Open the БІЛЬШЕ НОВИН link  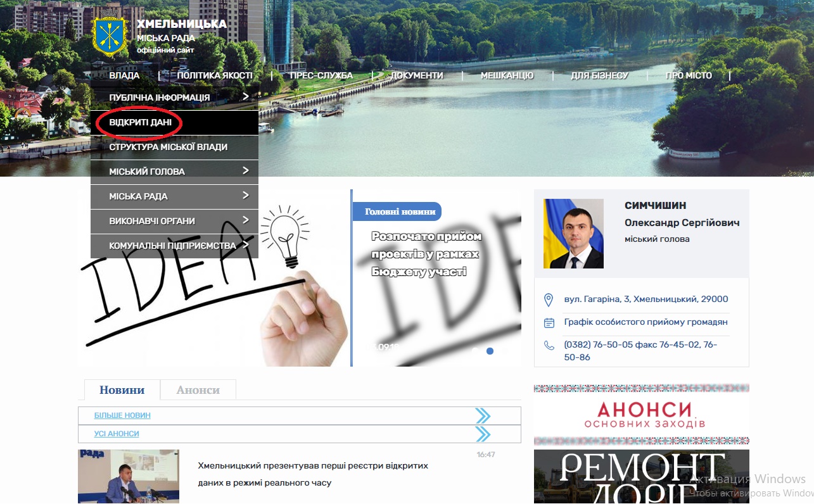[122, 415]
